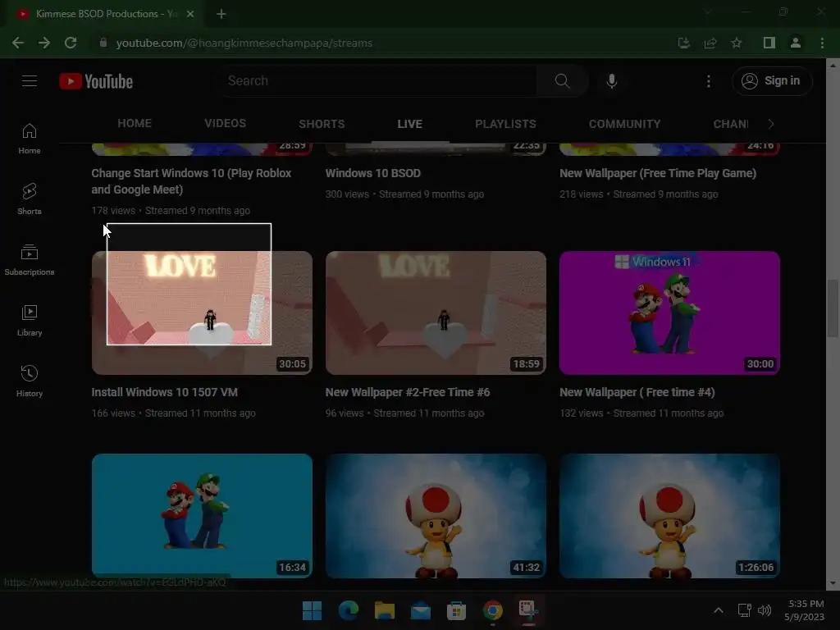Image resolution: width=840 pixels, height=630 pixels.
Task: Toggle the browser side panel
Action: point(769,43)
